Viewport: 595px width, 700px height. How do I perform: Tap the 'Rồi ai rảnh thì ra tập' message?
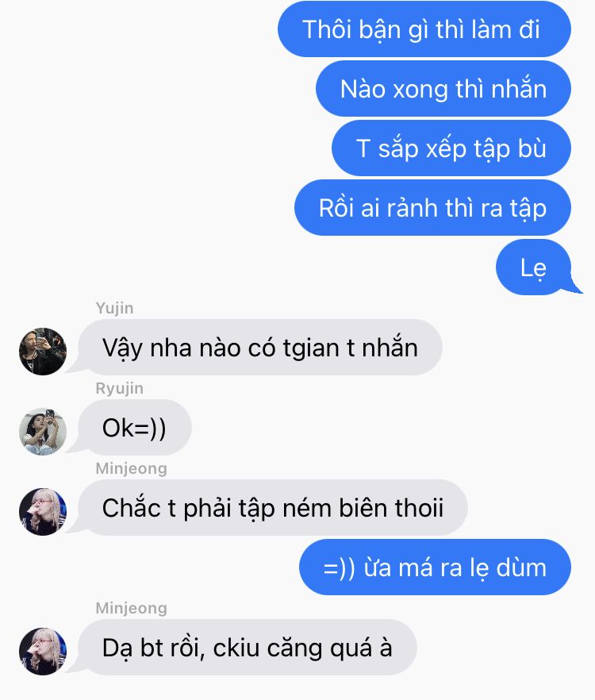tap(432, 208)
